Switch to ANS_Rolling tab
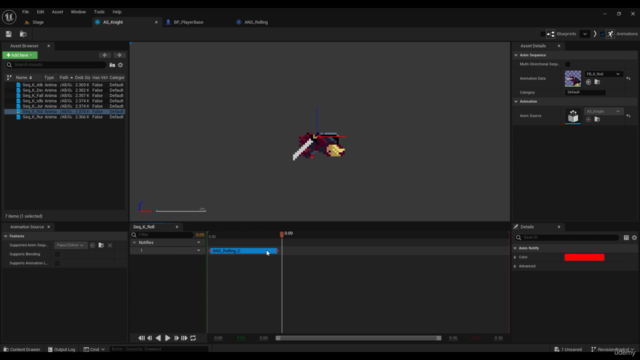This screenshot has width=640, height=360. 256,22
